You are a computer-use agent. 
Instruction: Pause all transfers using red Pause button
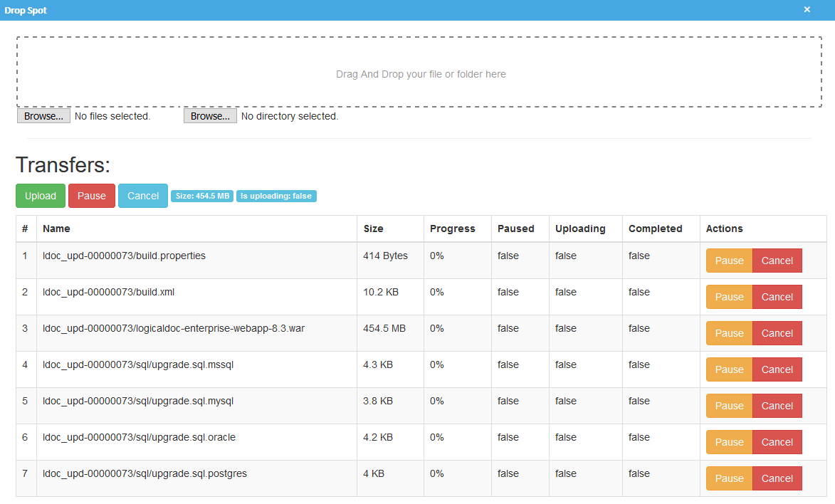(92, 196)
